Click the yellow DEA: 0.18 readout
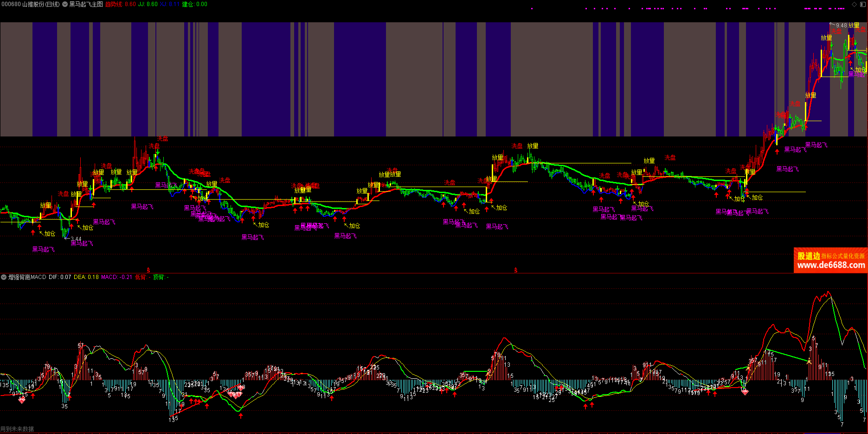This screenshot has height=434, width=868. [86, 277]
